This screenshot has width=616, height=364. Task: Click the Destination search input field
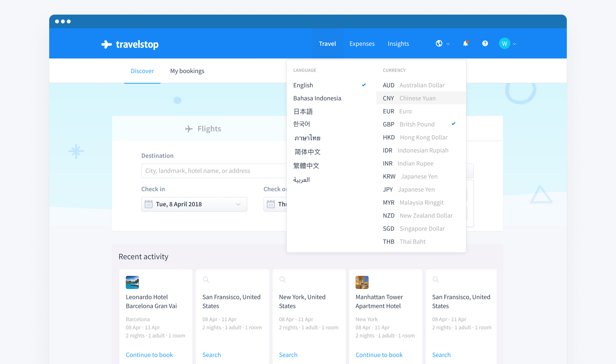[214, 171]
